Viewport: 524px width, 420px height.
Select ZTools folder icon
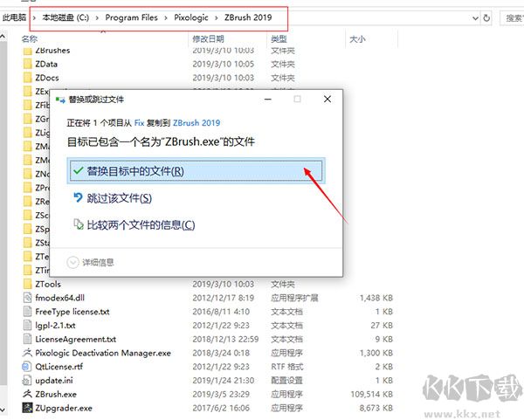click(27, 284)
